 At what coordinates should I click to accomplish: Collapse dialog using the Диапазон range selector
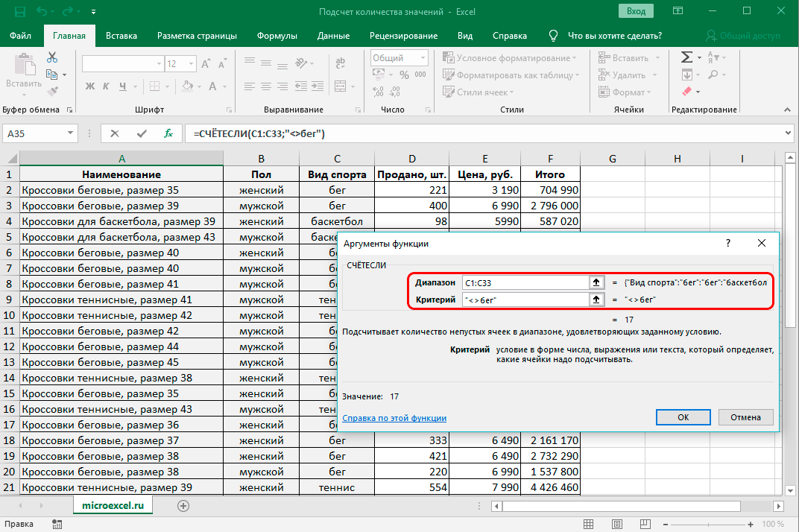(596, 283)
